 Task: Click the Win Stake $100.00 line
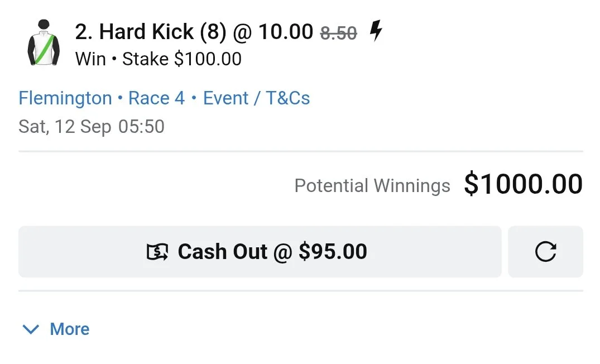tap(159, 59)
